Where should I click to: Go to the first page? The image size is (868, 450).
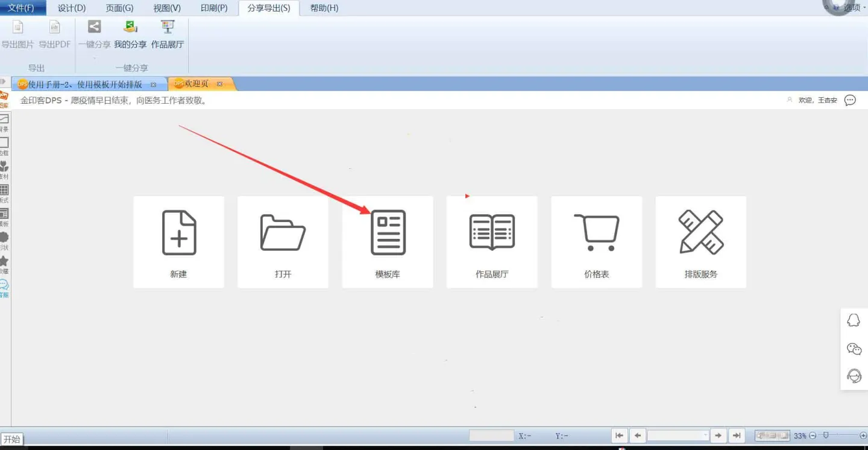[x=620, y=436]
